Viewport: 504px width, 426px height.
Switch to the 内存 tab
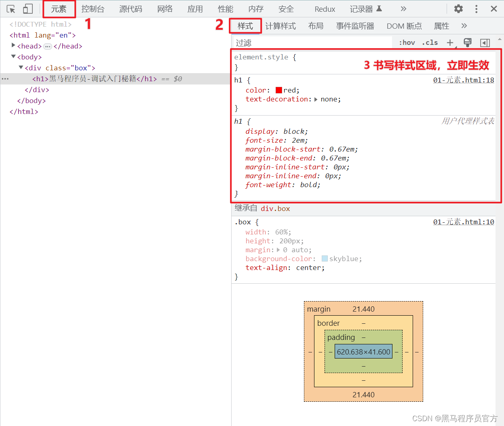256,9
